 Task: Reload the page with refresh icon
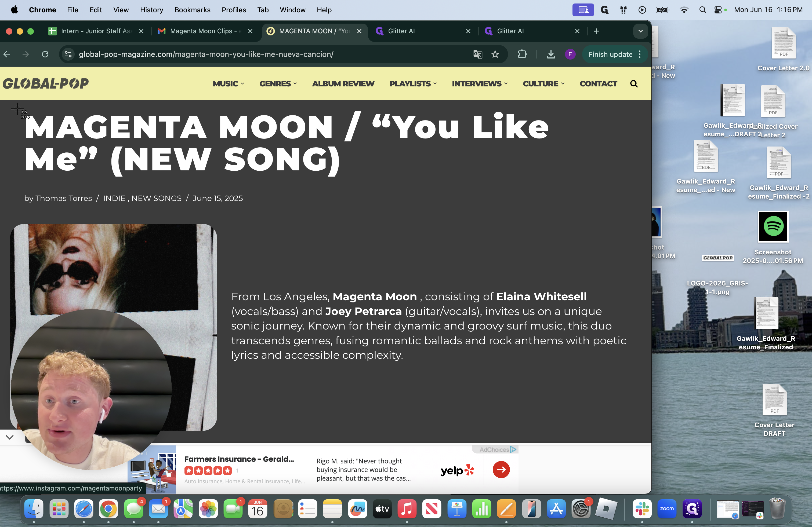click(45, 54)
